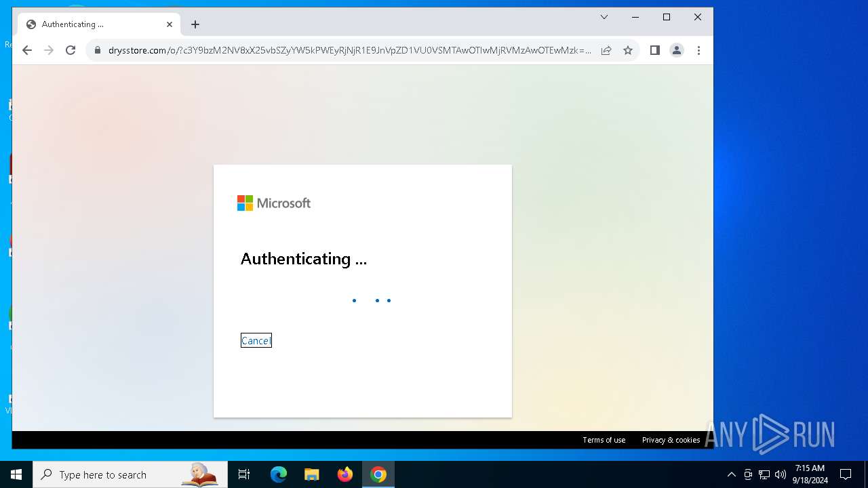Click the grayed-out forward arrow
Image resolution: width=868 pixels, height=488 pixels.
tap(49, 50)
